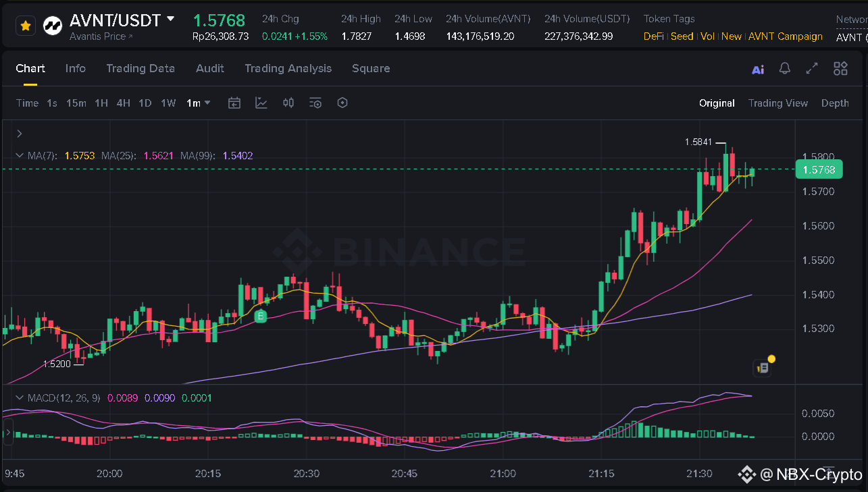Select the Time line-chart view
The width and height of the screenshot is (868, 492).
pos(27,103)
